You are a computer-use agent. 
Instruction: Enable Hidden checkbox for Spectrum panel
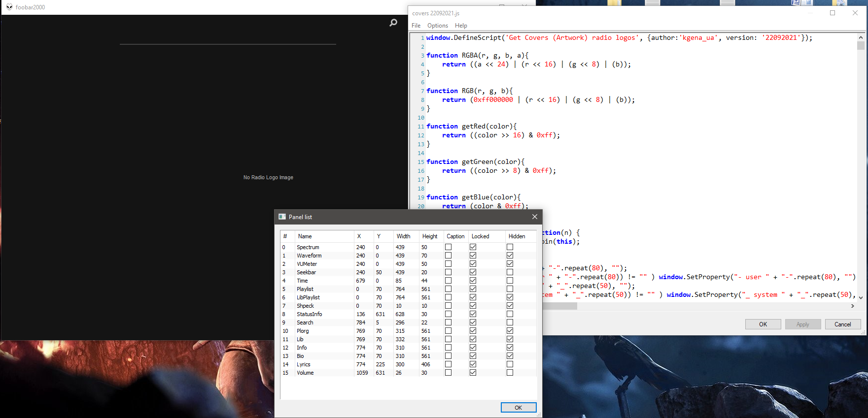(510, 247)
